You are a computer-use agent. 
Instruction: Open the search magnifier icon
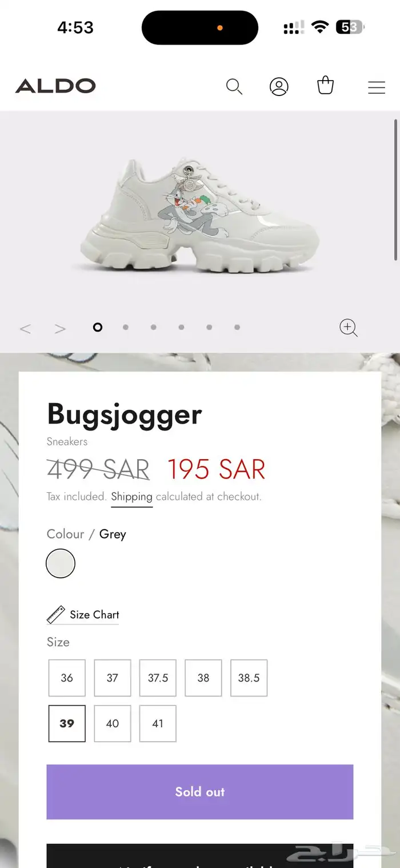[234, 87]
